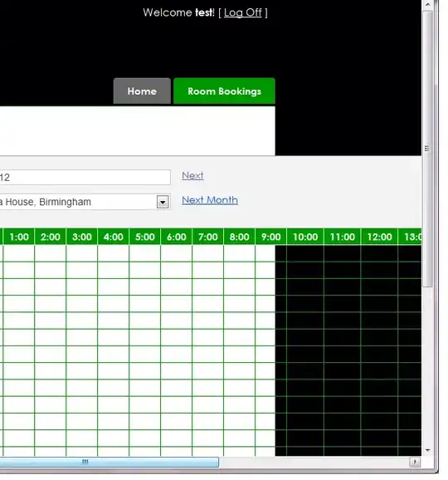Go to the Next day link
The image size is (448, 480).
click(192, 175)
